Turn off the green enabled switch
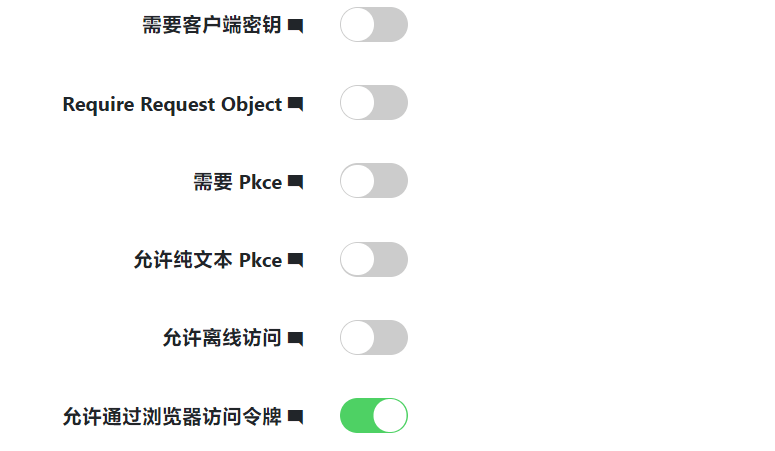 click(373, 416)
